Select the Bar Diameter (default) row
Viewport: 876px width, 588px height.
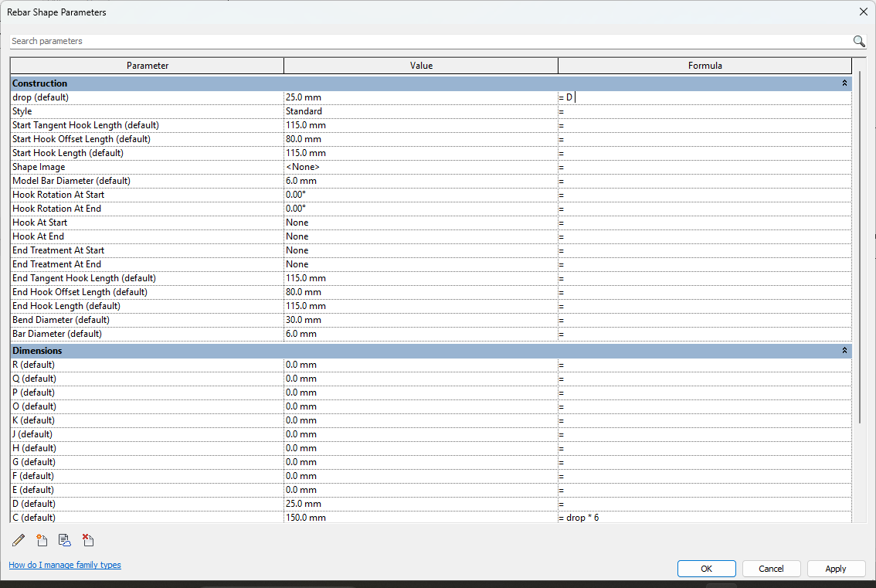point(147,333)
